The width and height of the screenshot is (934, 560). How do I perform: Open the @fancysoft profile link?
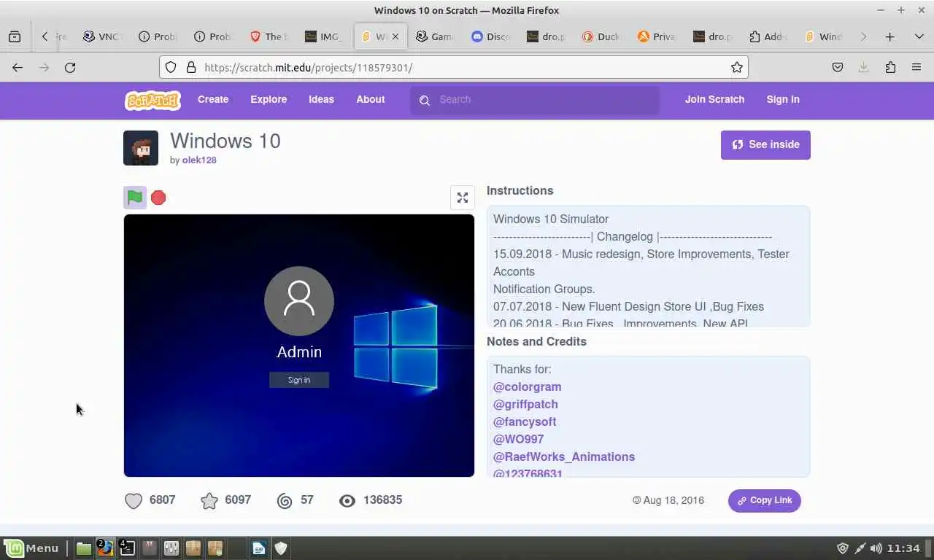(525, 422)
